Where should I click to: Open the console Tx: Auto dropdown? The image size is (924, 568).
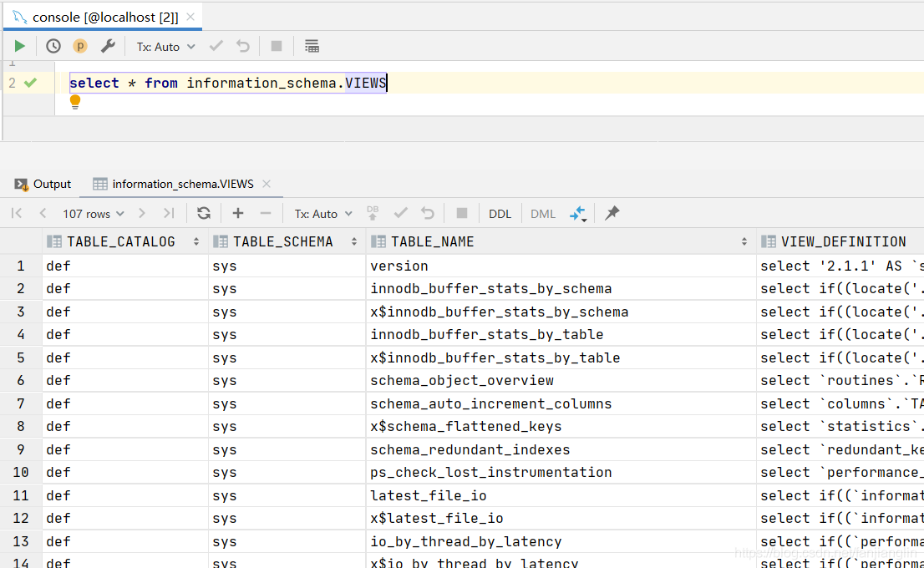(165, 47)
